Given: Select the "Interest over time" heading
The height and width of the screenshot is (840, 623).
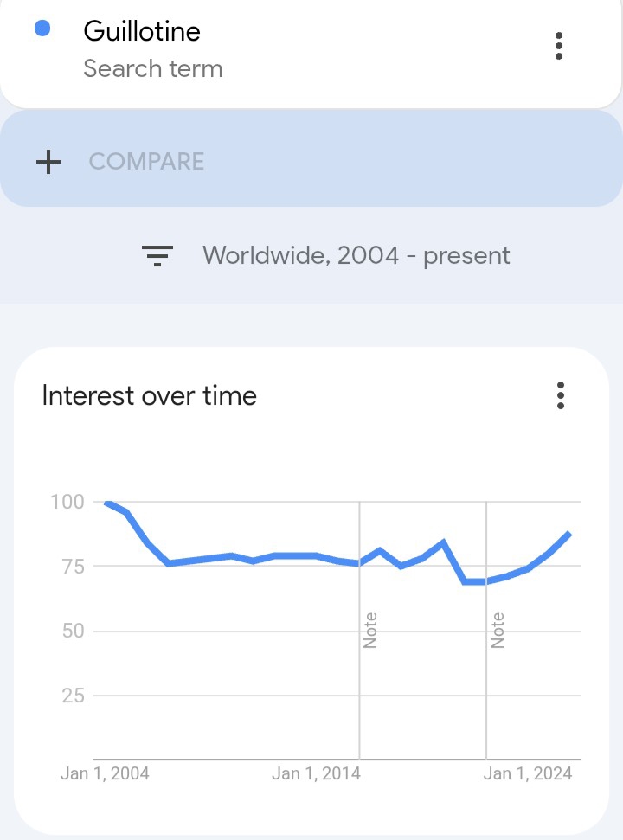Looking at the screenshot, I should tap(150, 395).
